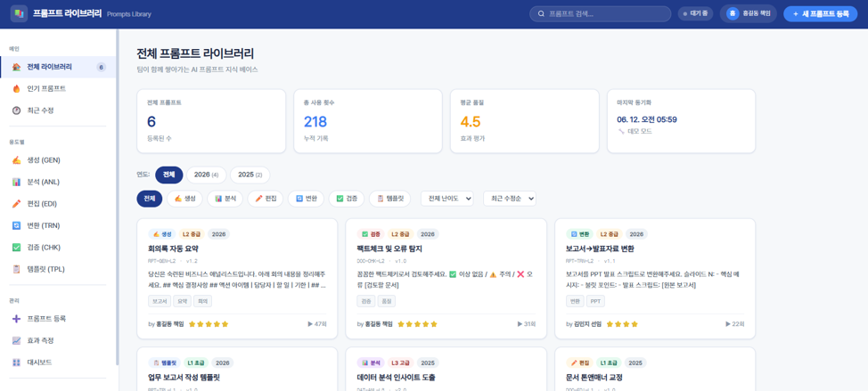Click the 총 사용 횟수 218 stat card
Image resolution: width=868 pixels, height=391 pixels.
[x=368, y=121]
